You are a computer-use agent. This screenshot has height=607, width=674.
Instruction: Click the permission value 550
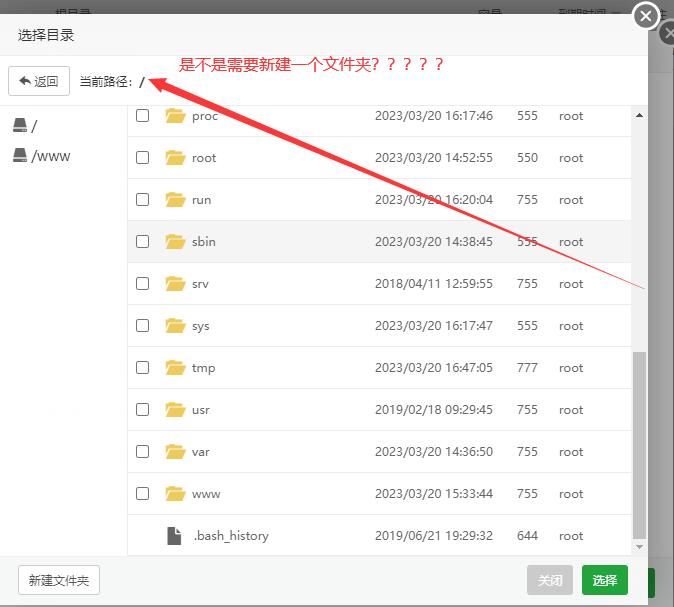click(527, 158)
